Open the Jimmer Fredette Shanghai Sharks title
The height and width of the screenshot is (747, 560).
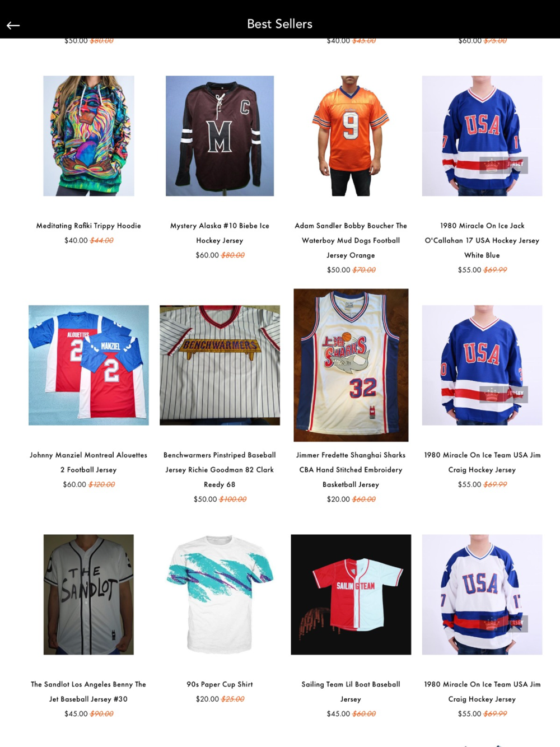pos(351,470)
